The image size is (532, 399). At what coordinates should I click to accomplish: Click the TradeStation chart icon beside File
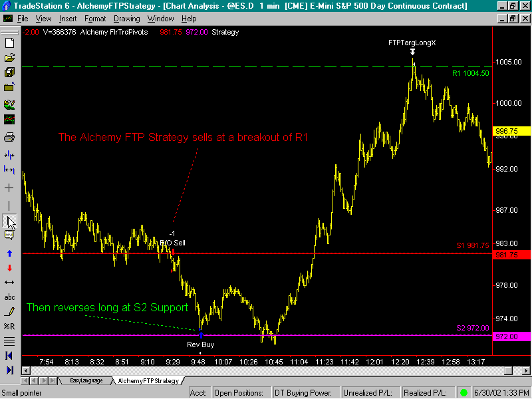pyautogui.click(x=7, y=19)
